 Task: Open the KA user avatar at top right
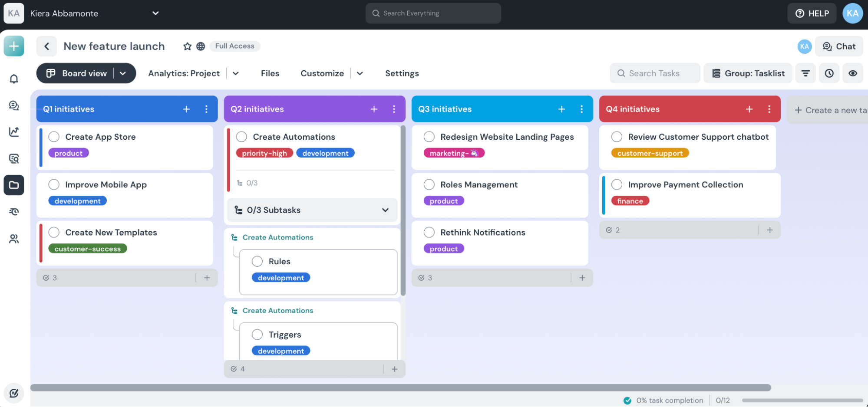852,13
